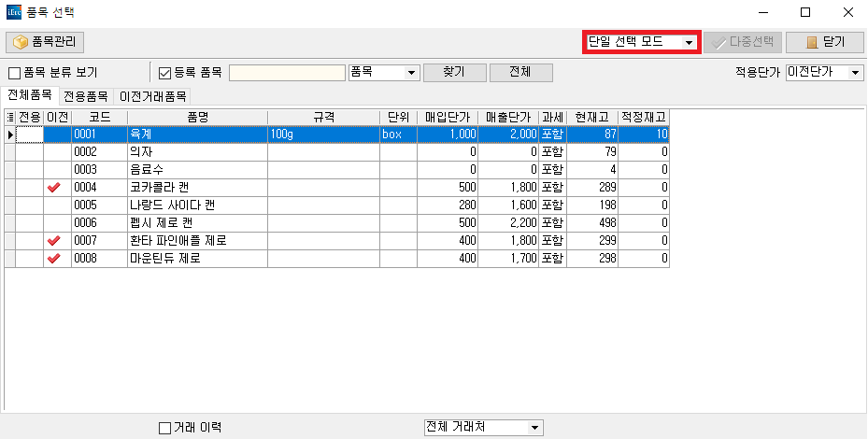Click the row indicator arrow for 육계
This screenshot has width=868, height=439.
10,135
